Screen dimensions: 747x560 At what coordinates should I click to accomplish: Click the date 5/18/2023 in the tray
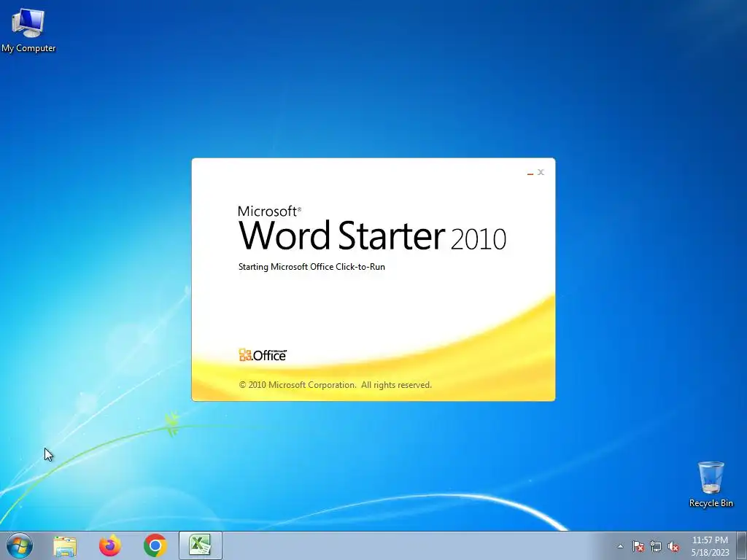pyautogui.click(x=711, y=553)
